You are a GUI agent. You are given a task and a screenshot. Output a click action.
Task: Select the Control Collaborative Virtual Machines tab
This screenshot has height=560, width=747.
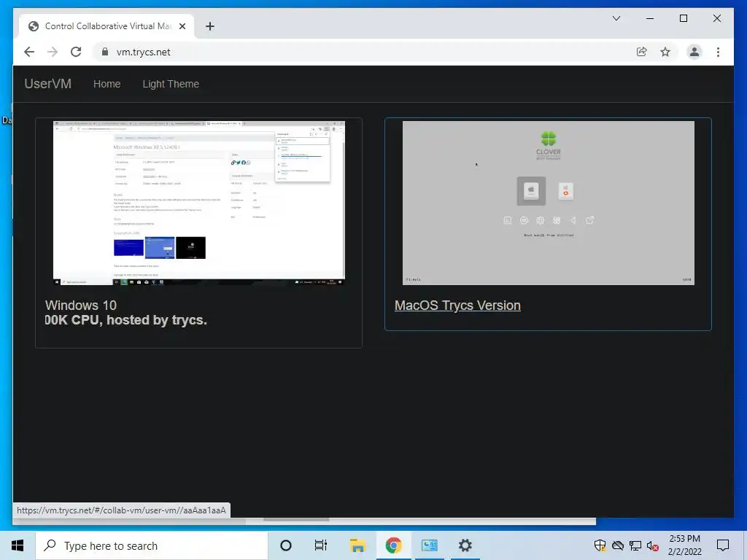click(107, 26)
